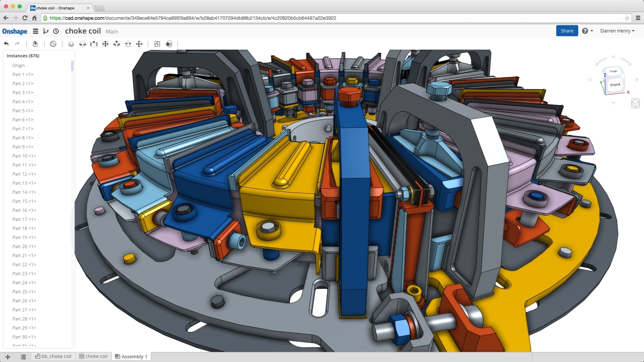This screenshot has width=644, height=362.
Task: Click the history clock icon in the toolbar
Action: tap(53, 44)
